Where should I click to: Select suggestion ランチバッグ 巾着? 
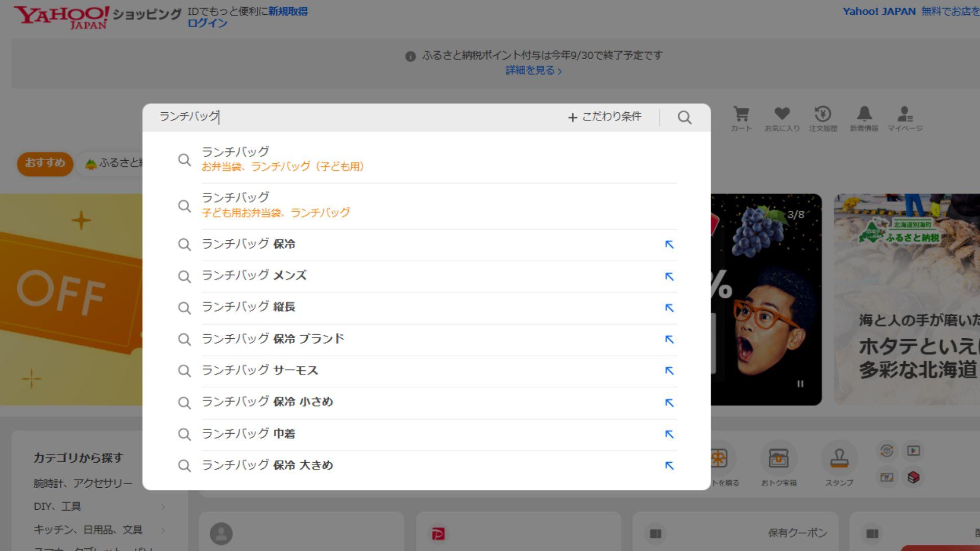coord(249,434)
